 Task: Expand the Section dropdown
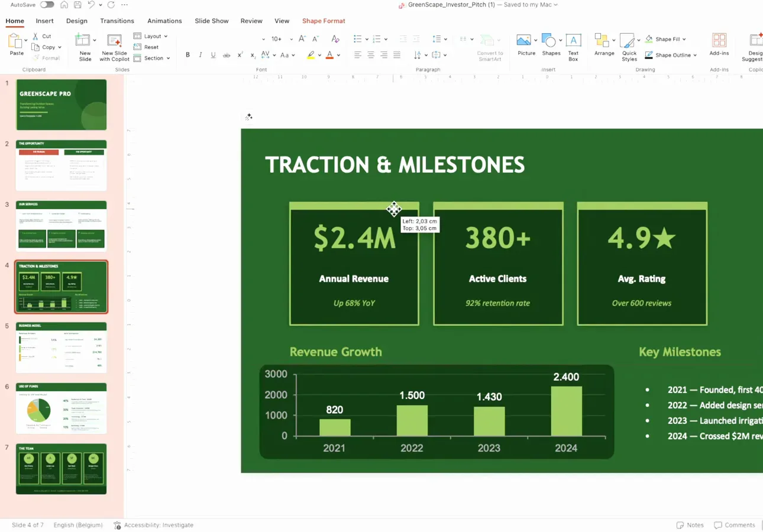(x=152, y=58)
